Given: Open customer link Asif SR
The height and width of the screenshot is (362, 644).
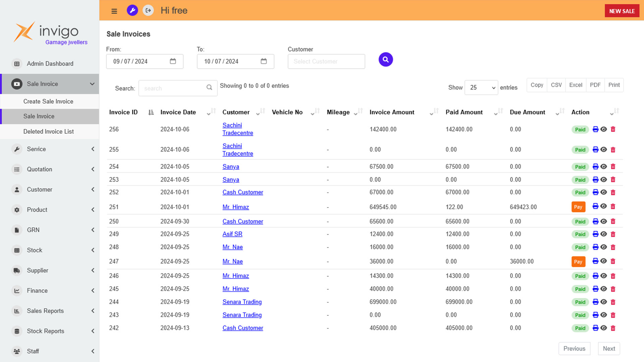Looking at the screenshot, I should (x=232, y=234).
